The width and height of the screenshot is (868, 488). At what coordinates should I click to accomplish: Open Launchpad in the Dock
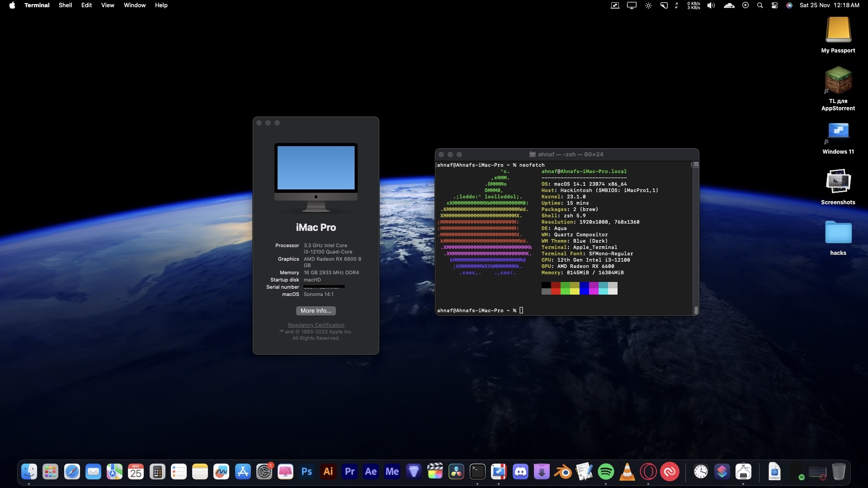[x=50, y=472]
